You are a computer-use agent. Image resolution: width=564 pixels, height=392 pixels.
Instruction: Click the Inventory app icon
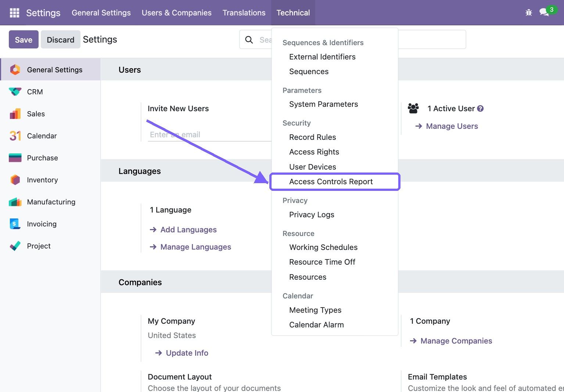click(x=15, y=180)
